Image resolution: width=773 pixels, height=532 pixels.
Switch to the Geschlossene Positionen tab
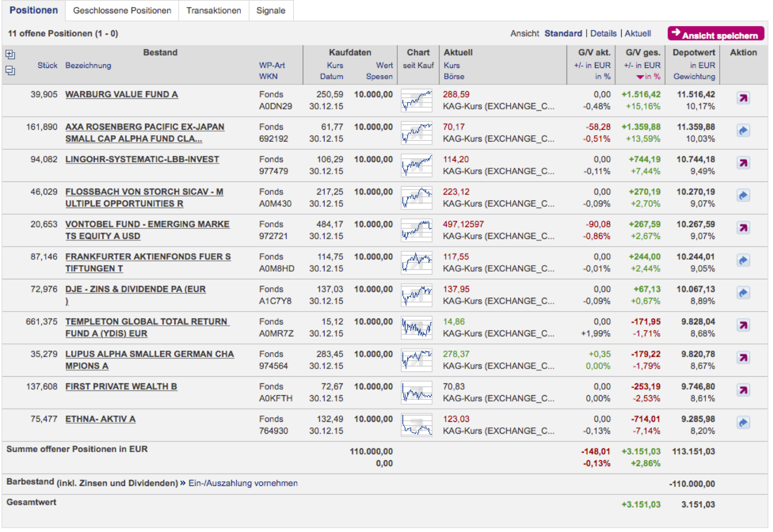tap(122, 11)
